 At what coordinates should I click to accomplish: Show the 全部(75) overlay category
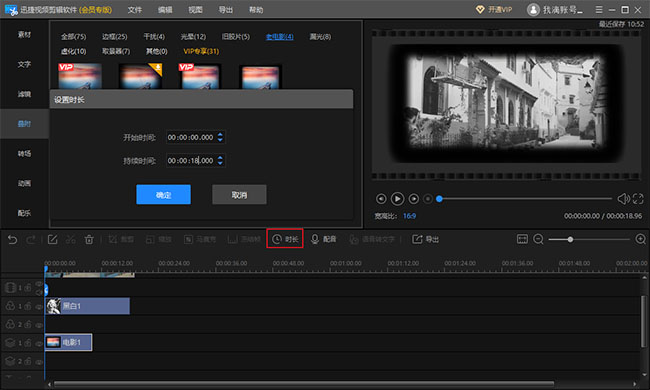[73, 37]
